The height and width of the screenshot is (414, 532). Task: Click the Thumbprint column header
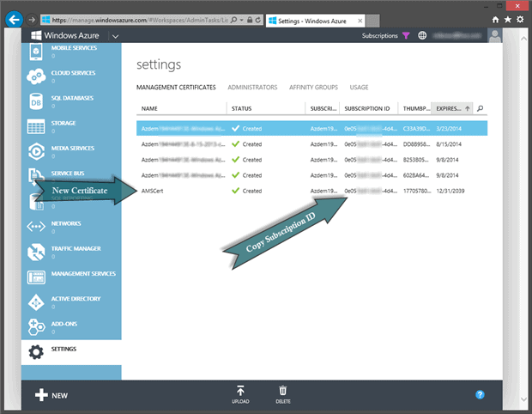pos(414,109)
